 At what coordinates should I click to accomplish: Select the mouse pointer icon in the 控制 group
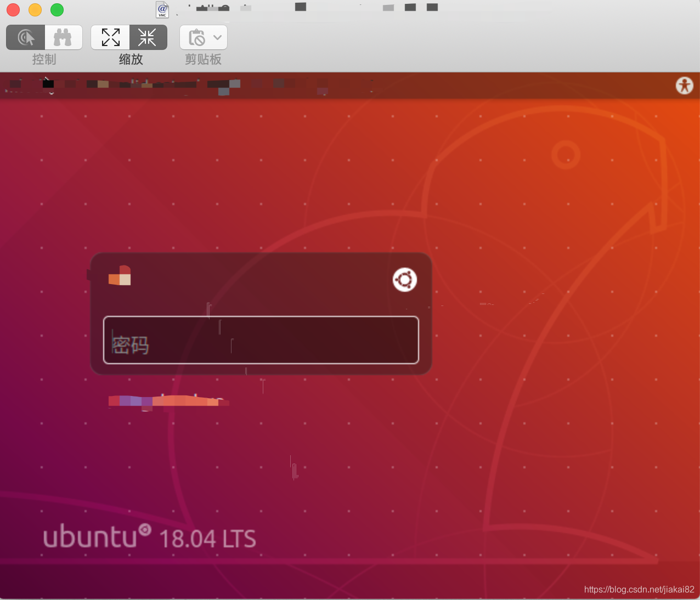click(x=25, y=37)
